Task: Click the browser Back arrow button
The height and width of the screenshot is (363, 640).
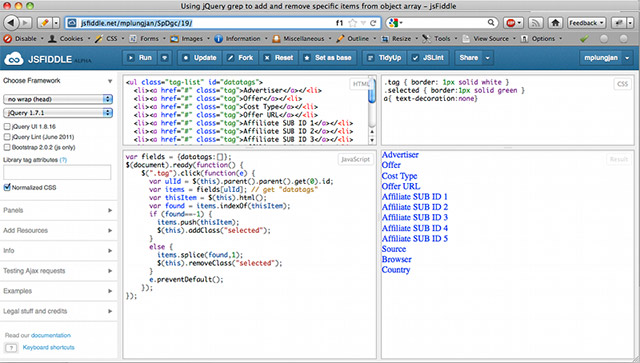Action: pyautogui.click(x=11, y=23)
